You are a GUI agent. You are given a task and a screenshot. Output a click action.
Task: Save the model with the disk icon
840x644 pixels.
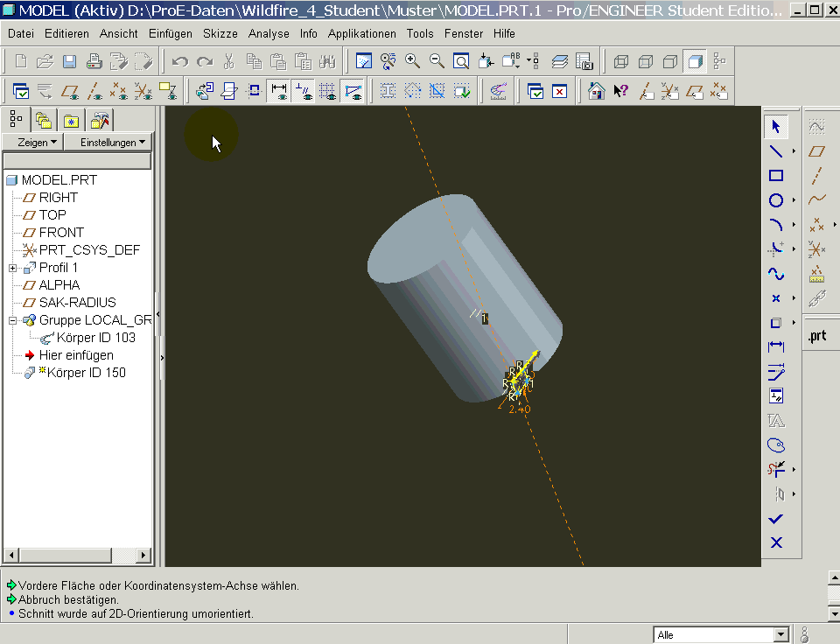click(70, 61)
